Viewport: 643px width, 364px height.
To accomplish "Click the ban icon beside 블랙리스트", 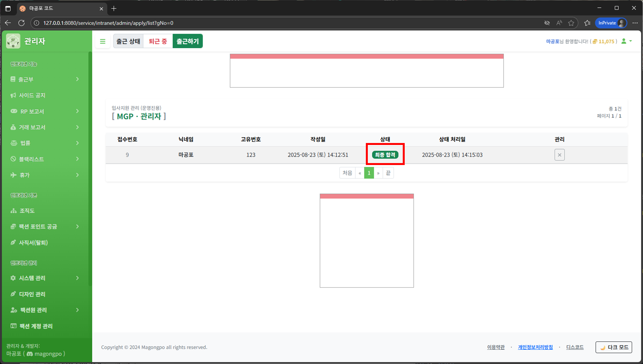I will [13, 159].
